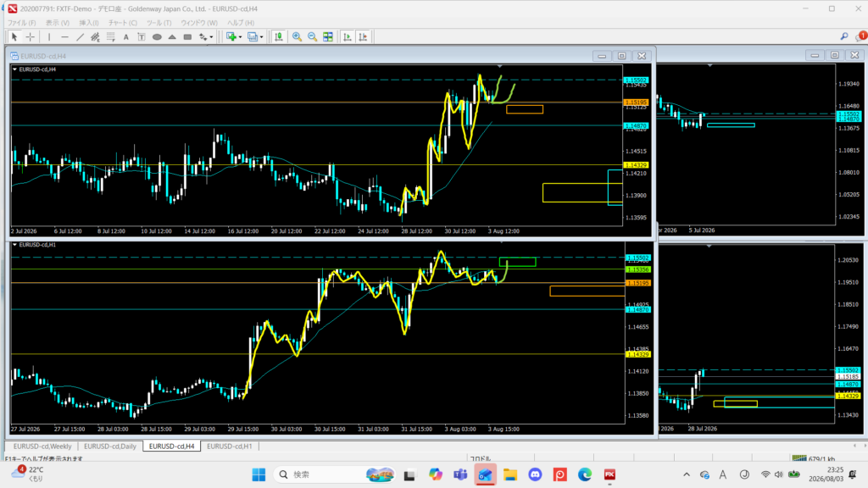This screenshot has width=868, height=488.
Task: Switch to EURUSD-cd,Daily chart tab
Action: point(109,446)
